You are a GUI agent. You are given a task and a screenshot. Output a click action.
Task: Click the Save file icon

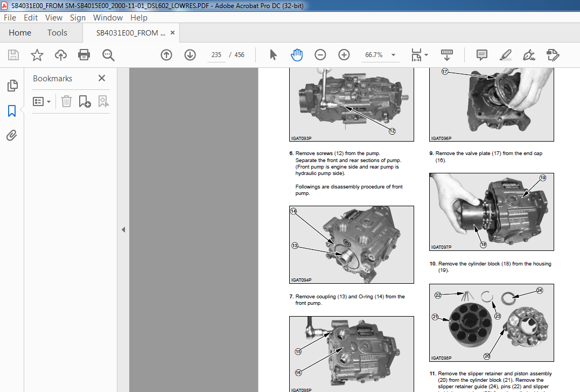[x=13, y=55]
